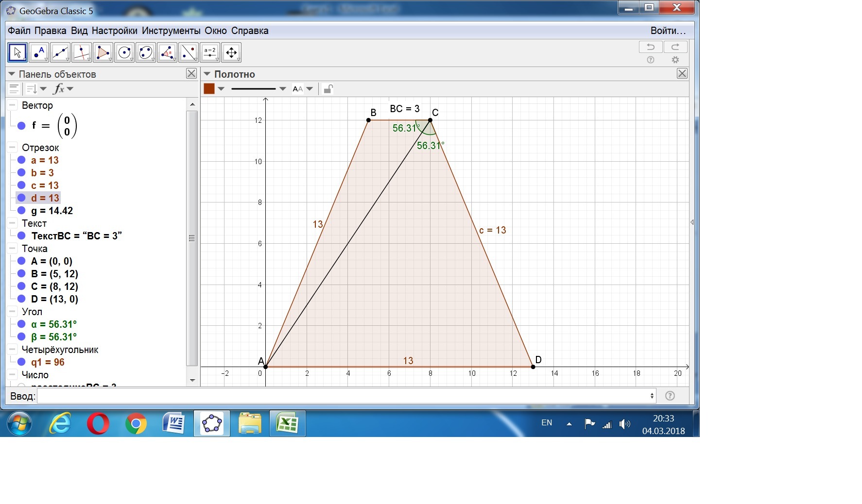Click the Ввод input field

pyautogui.click(x=346, y=396)
